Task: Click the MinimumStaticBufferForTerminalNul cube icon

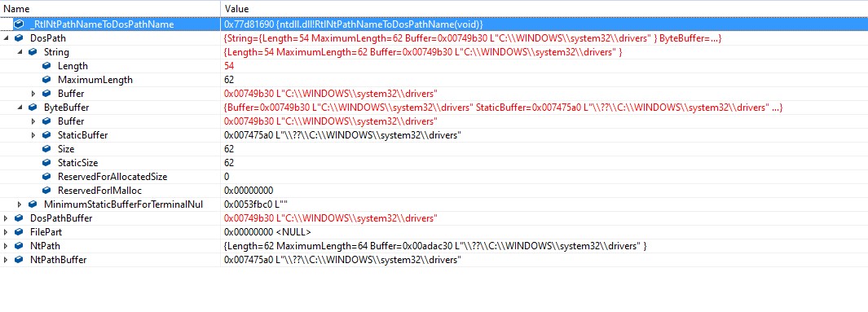Action: coord(33,204)
